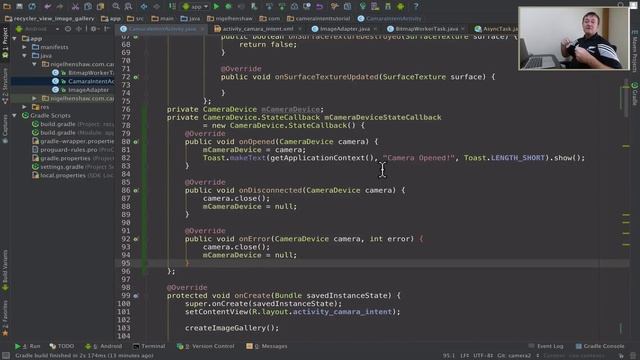This screenshot has width=640, height=360.
Task: Open the Gradle side panel tab
Action: (635, 93)
